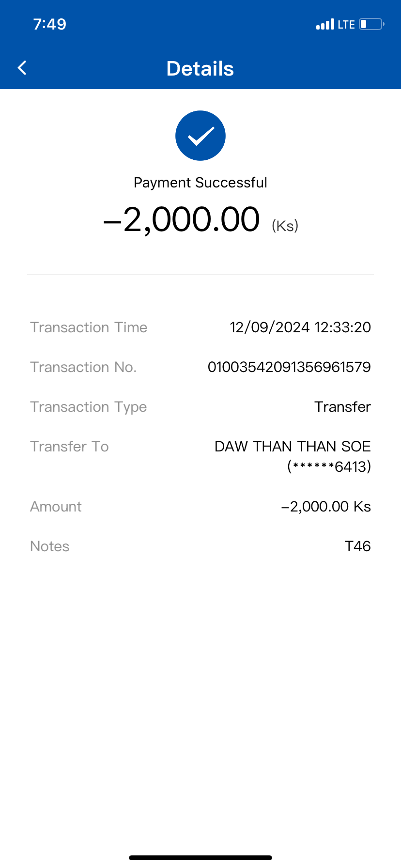Tap the cellular signal bars icon

coord(325,24)
